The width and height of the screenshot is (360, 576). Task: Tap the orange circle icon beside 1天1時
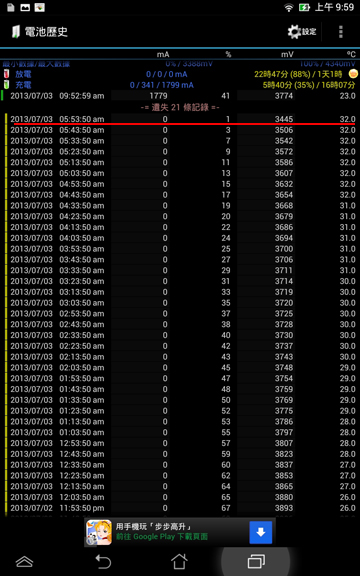(353, 74)
